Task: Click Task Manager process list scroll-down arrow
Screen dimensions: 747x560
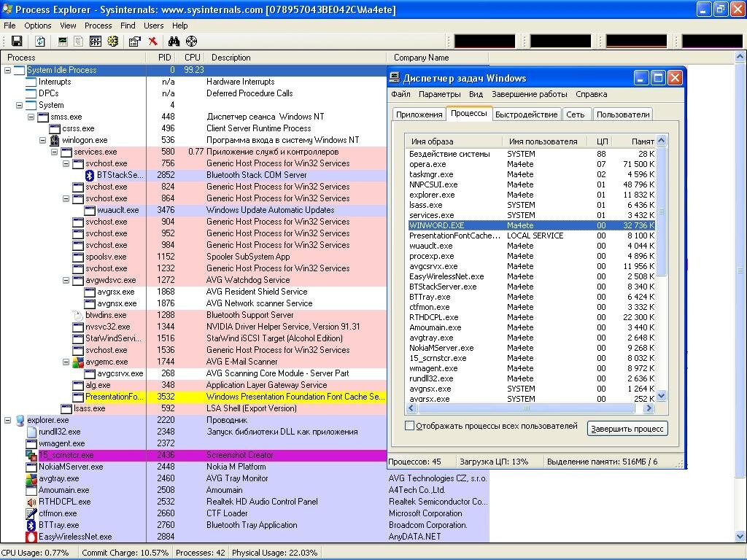Action: tap(661, 396)
